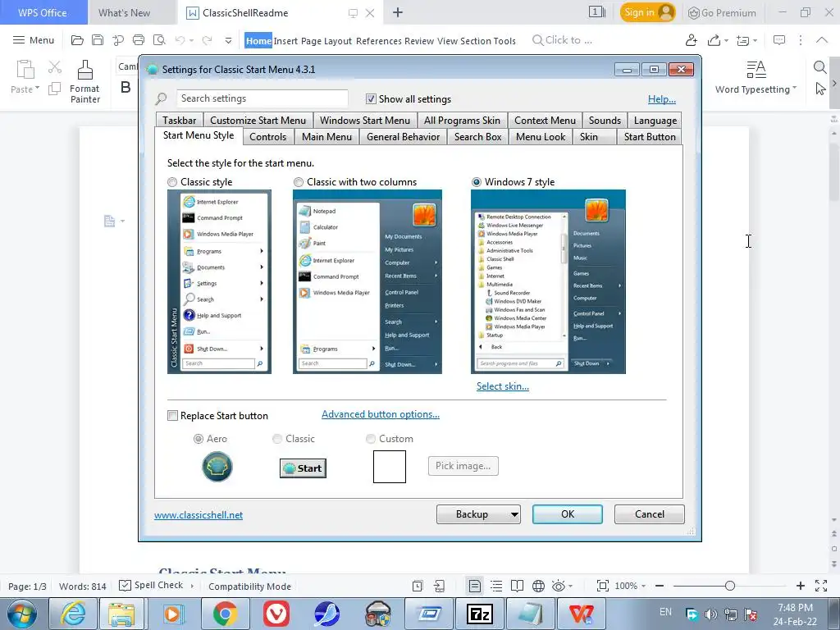
Task: Select Classic with two columns option
Action: [x=299, y=182]
